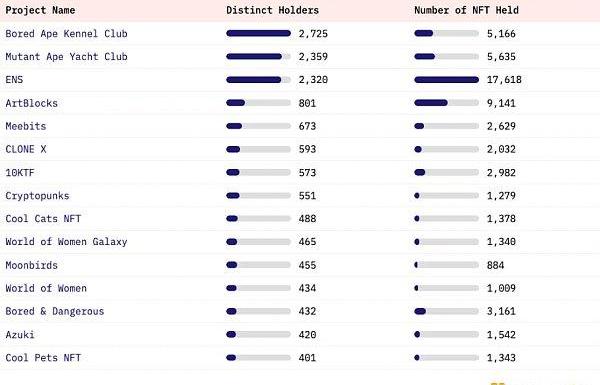Click the Project Name column header
This screenshot has height=385, width=600.
(x=40, y=10)
